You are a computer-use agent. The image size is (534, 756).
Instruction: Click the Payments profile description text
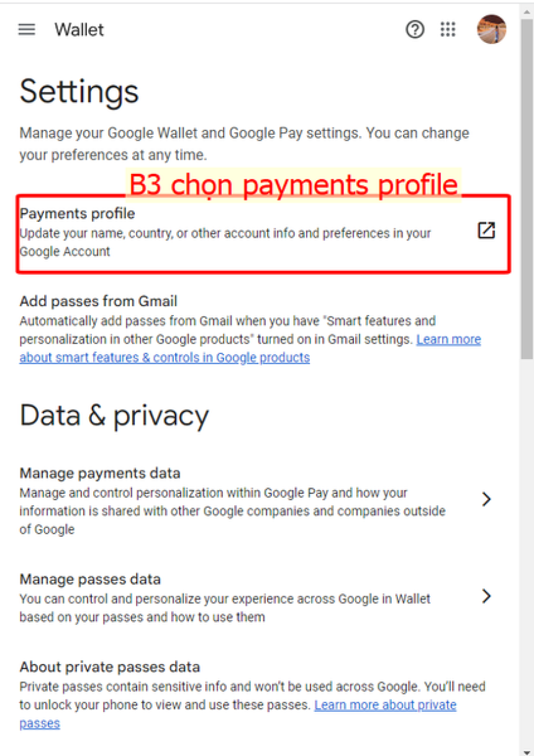point(225,243)
